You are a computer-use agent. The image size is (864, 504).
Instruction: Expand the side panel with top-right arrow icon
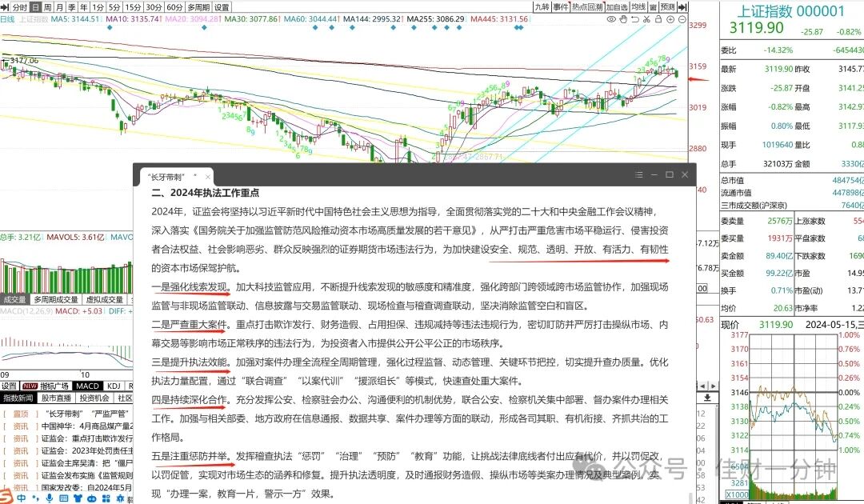pos(682,7)
